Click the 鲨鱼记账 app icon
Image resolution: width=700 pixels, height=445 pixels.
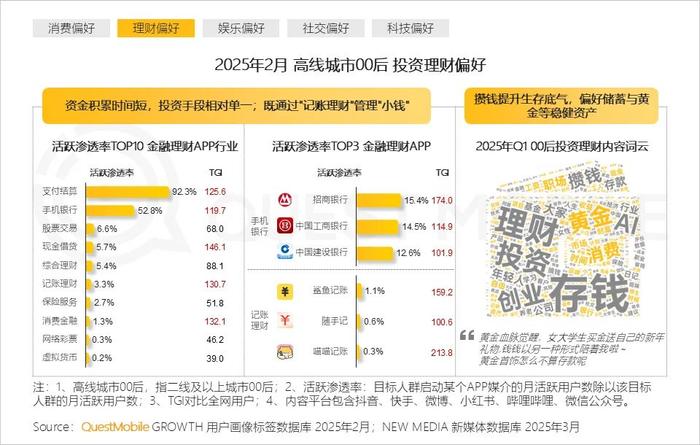[x=285, y=291]
